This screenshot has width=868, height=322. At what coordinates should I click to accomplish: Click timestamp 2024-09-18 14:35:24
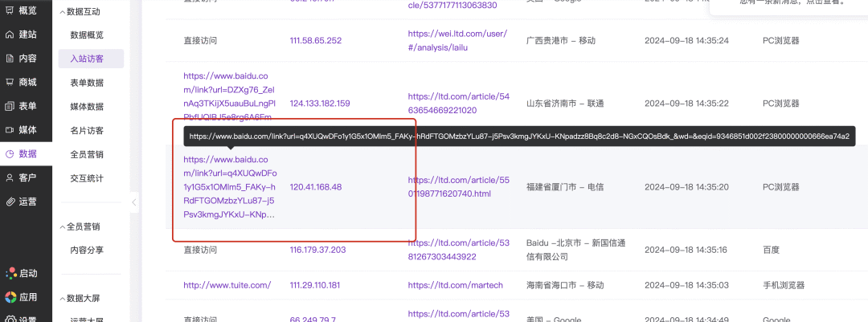point(686,40)
